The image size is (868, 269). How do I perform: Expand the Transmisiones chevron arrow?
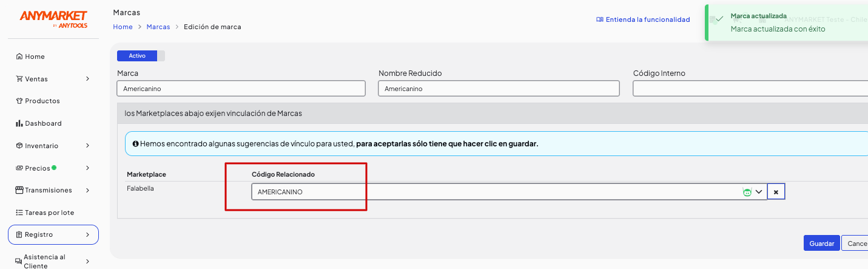pos(88,190)
